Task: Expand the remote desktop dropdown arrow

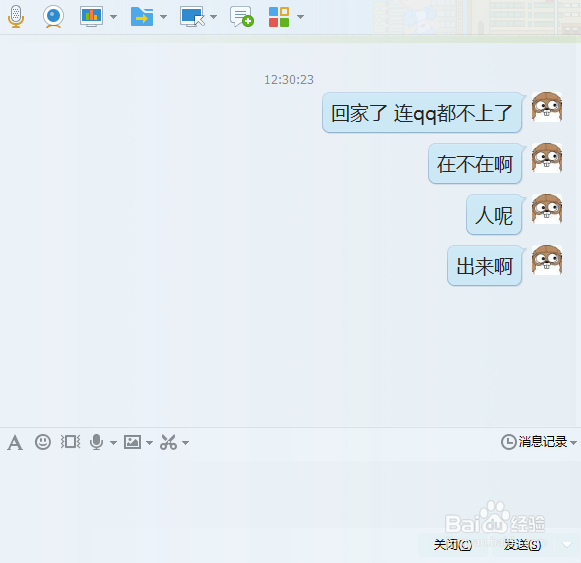Action: [213, 17]
